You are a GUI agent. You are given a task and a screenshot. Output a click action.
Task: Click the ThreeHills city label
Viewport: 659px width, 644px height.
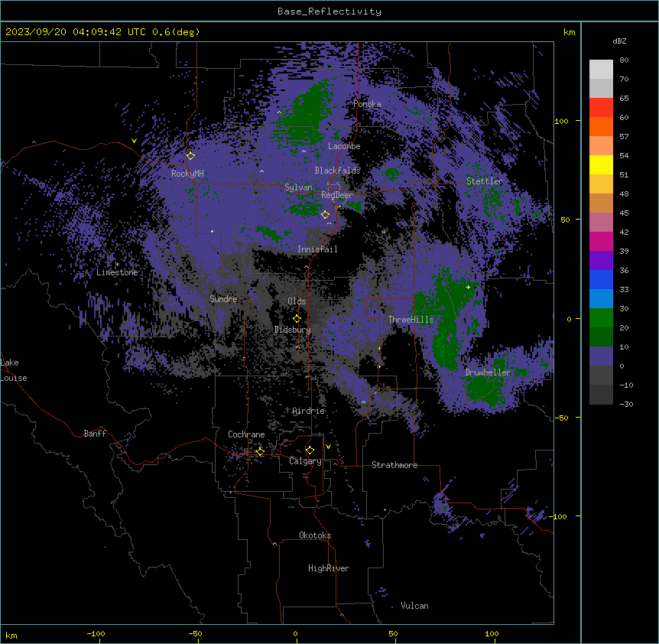click(411, 320)
